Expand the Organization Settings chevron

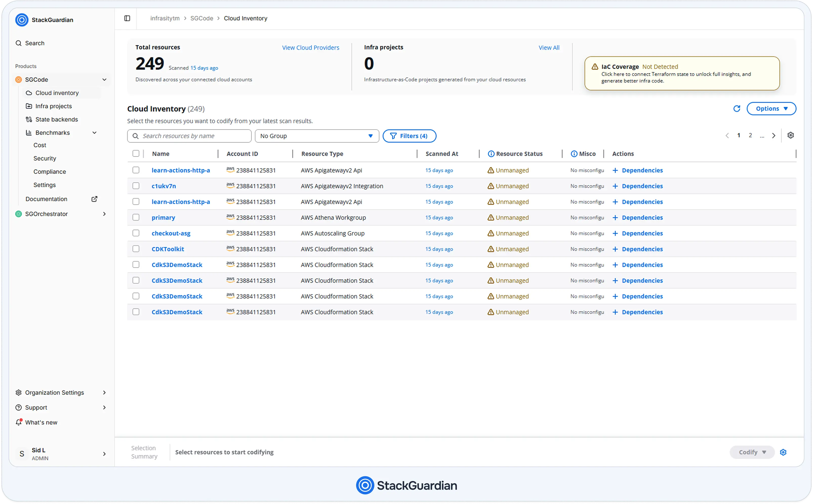point(104,393)
